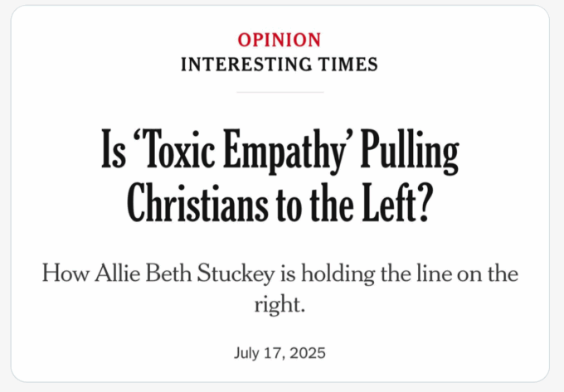Screen dimensions: 564x392
Task: Open the INTERESTING TIMES column link
Action: [280, 65]
